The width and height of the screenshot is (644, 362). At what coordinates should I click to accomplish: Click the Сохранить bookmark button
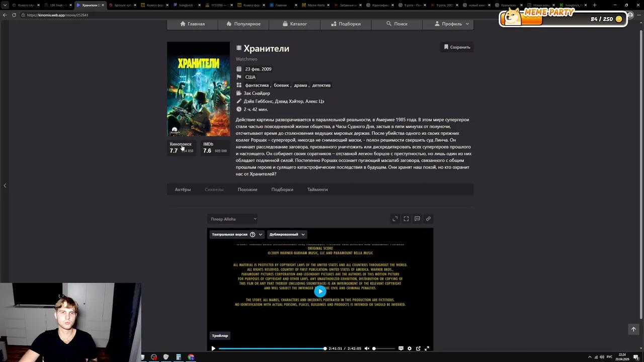coord(457,47)
